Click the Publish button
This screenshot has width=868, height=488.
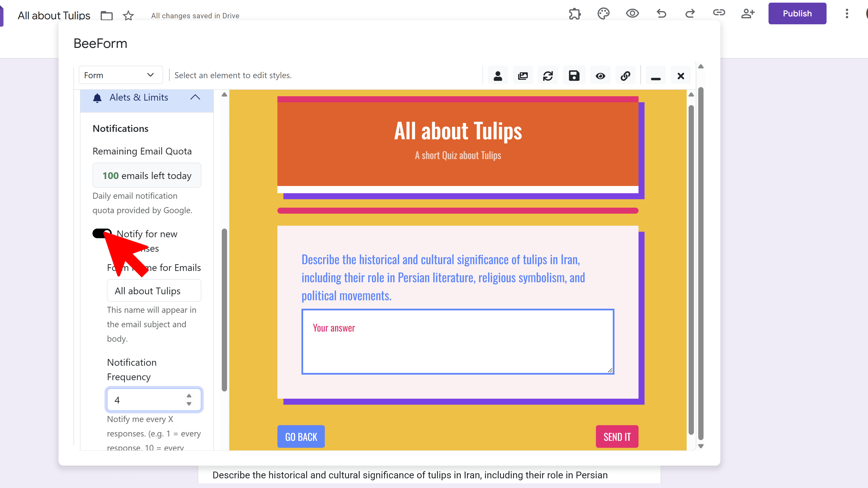click(797, 14)
